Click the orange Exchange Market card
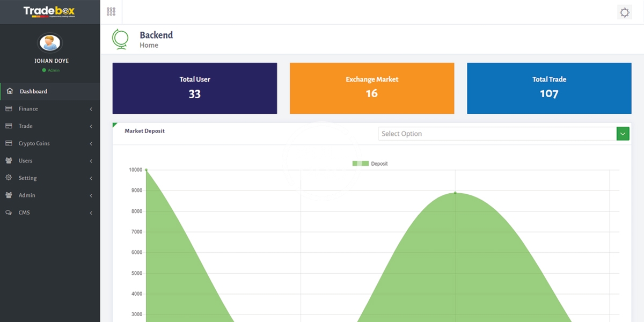Screen dimensions: 644x322 [x=372, y=88]
